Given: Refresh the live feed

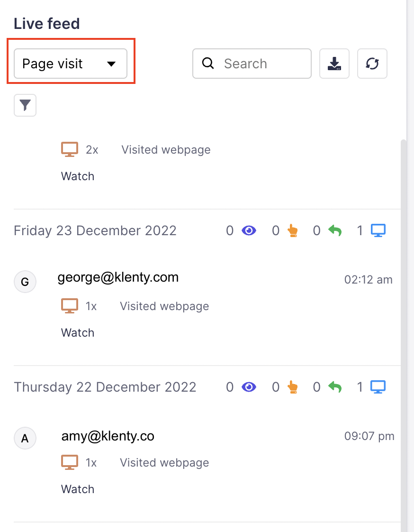Looking at the screenshot, I should [x=372, y=64].
